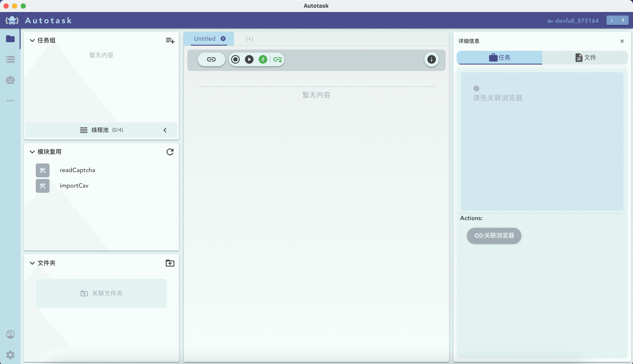Toggle the L side of L/R switch

[612, 20]
